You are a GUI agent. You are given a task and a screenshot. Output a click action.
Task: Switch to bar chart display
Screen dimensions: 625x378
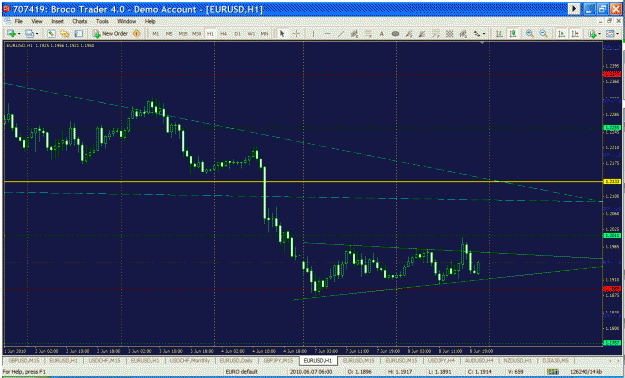(x=499, y=34)
